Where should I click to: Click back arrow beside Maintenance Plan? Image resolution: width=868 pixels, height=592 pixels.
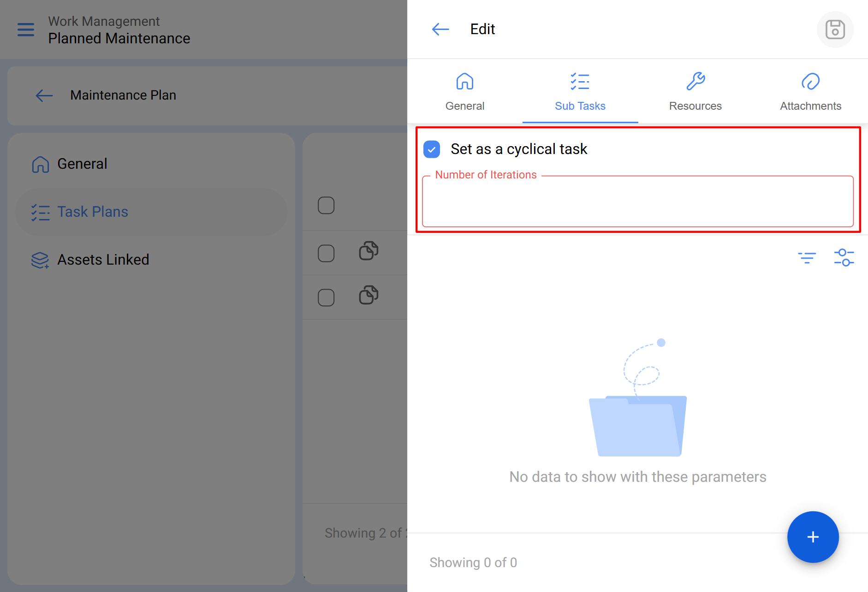tap(44, 95)
